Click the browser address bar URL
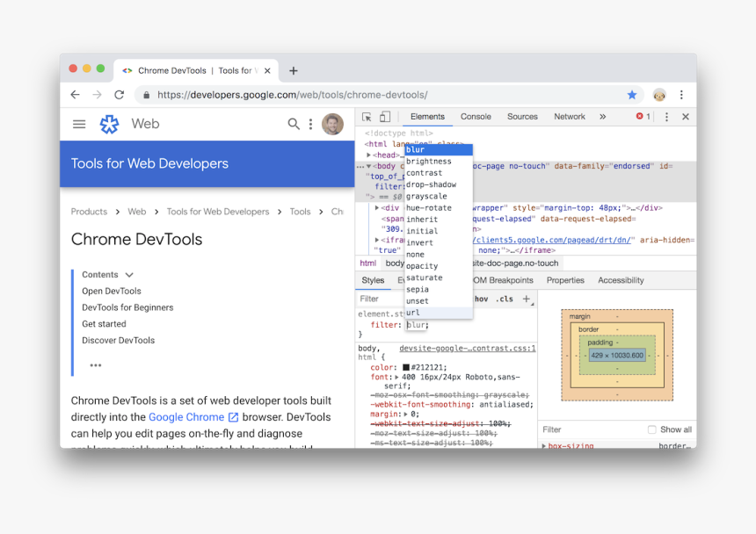This screenshot has height=534, width=756. [x=292, y=95]
